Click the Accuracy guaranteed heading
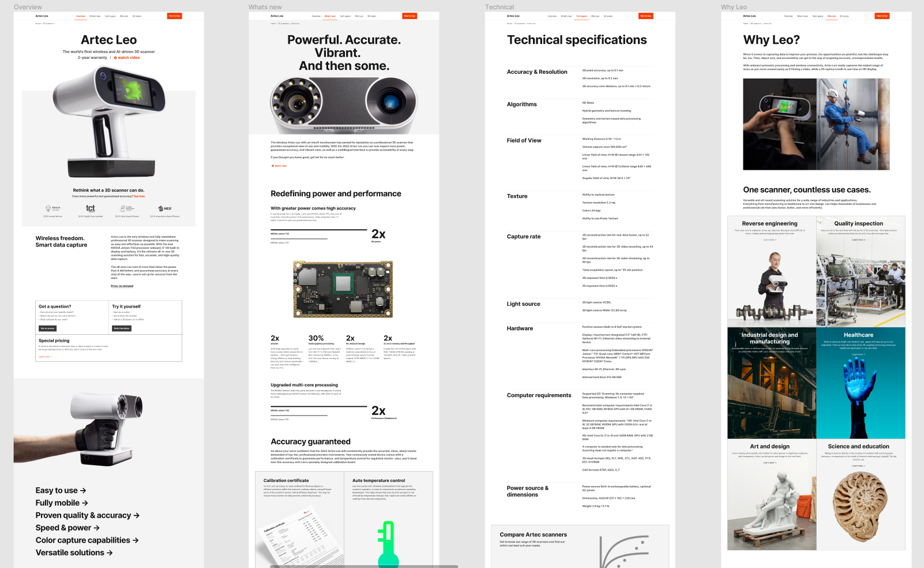924x568 pixels. pos(310,442)
